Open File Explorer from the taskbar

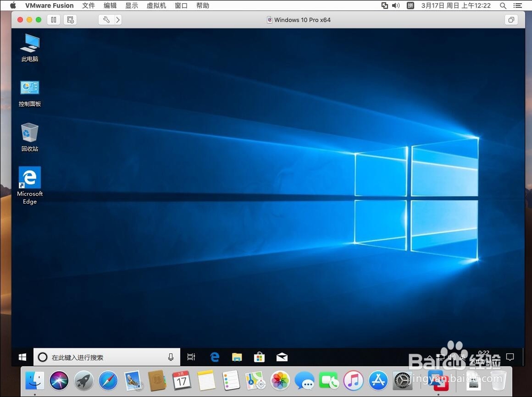(x=237, y=357)
